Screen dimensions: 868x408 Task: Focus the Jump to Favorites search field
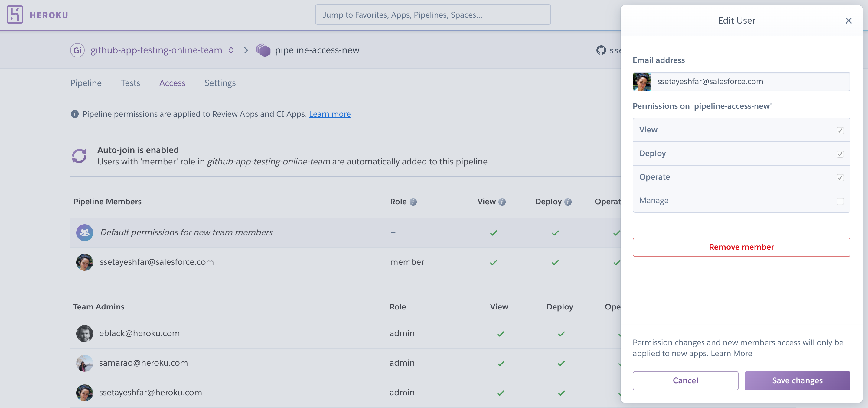point(433,15)
